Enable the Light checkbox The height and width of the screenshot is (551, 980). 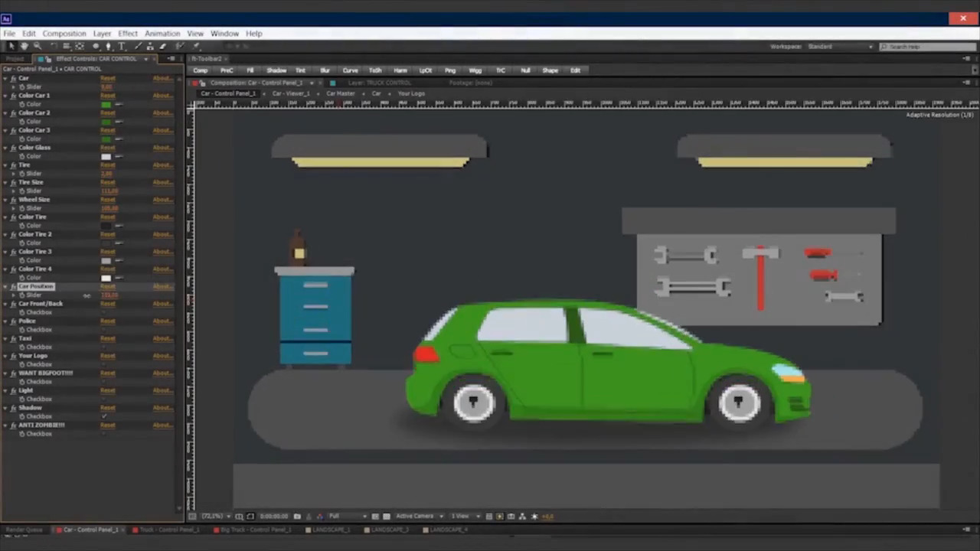click(x=106, y=399)
